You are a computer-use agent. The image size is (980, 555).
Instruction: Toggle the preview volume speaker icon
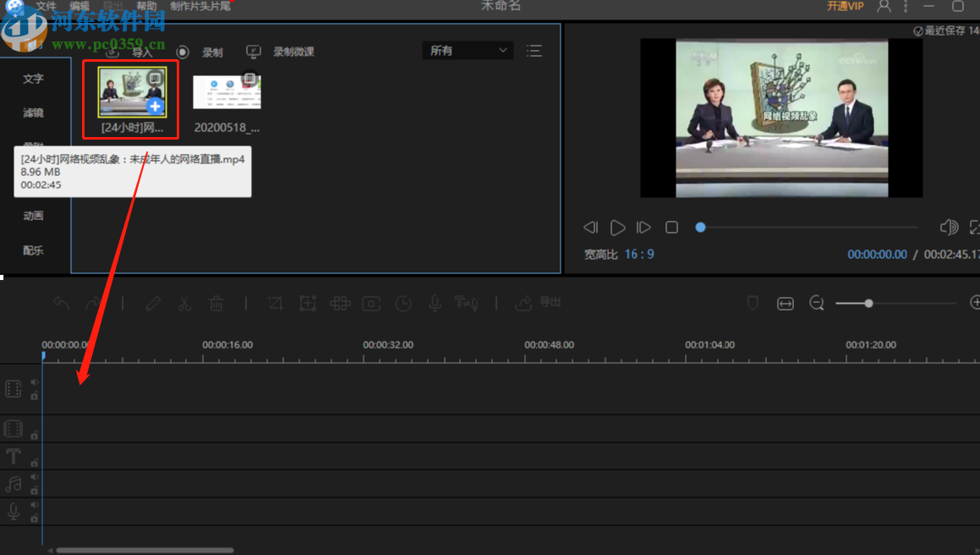tap(949, 227)
